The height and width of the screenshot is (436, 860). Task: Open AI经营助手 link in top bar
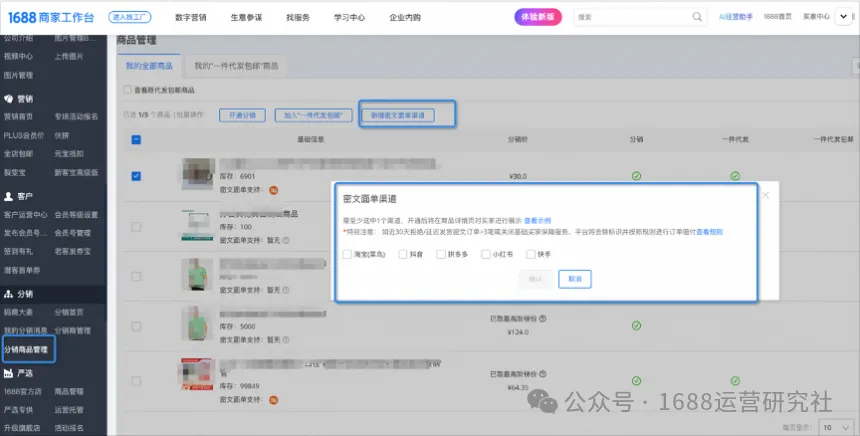(736, 17)
